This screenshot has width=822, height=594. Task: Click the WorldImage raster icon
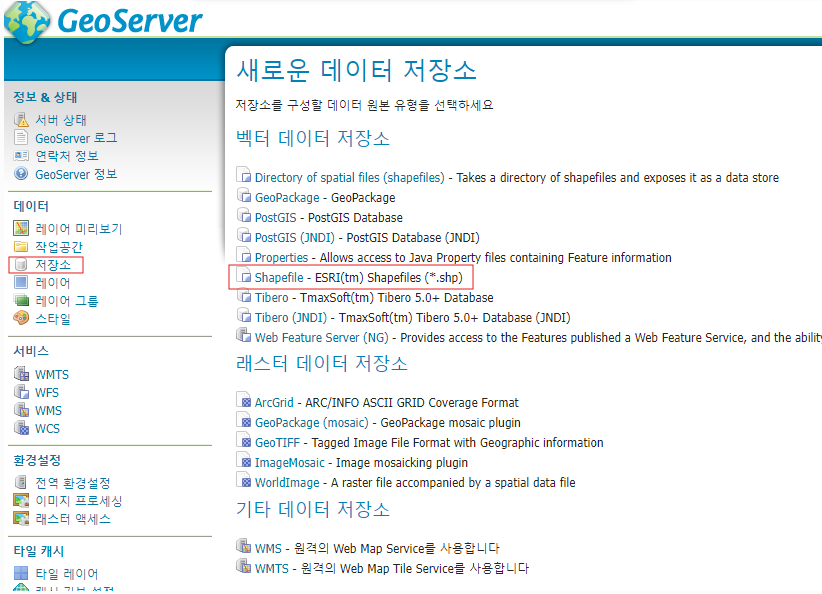click(243, 480)
